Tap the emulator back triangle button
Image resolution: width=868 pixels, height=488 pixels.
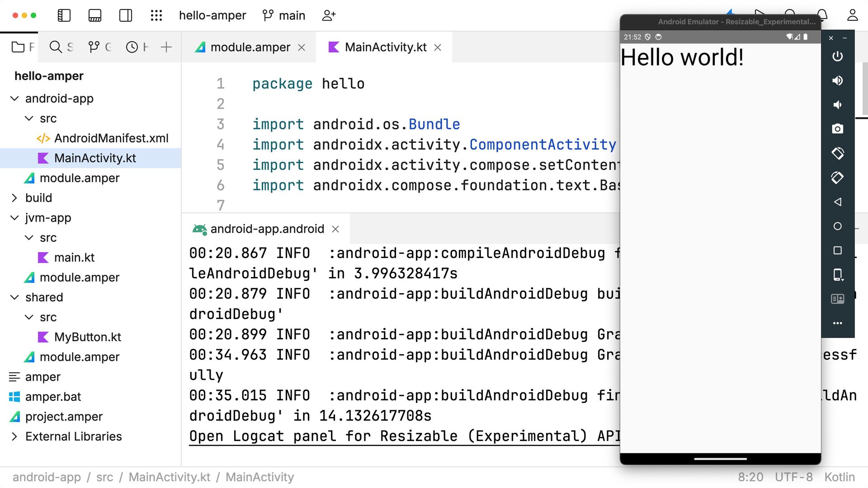(x=838, y=202)
